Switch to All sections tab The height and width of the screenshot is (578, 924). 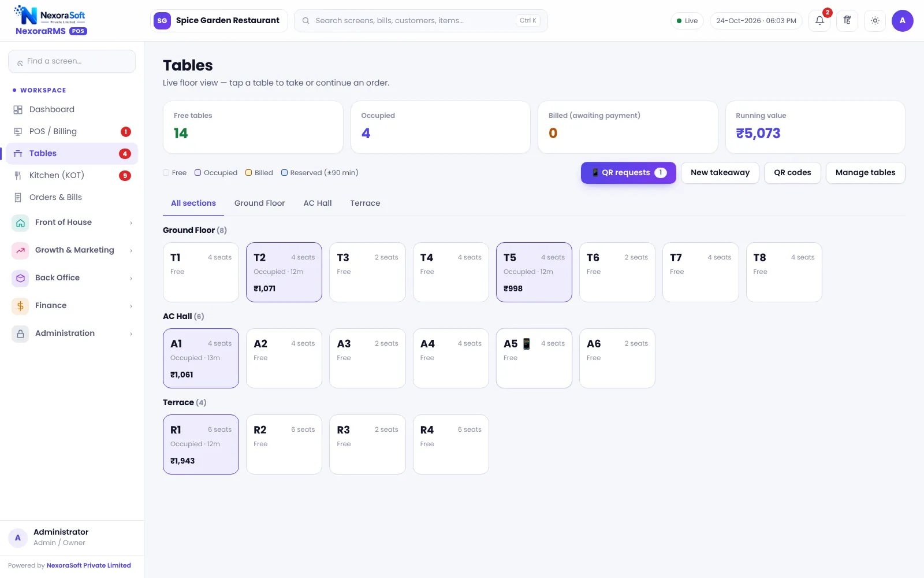pos(193,203)
